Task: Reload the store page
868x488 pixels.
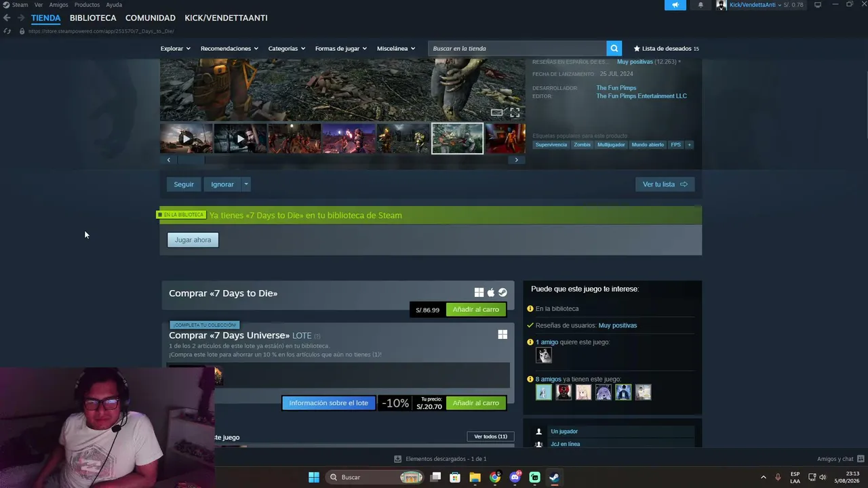Action: 7,31
